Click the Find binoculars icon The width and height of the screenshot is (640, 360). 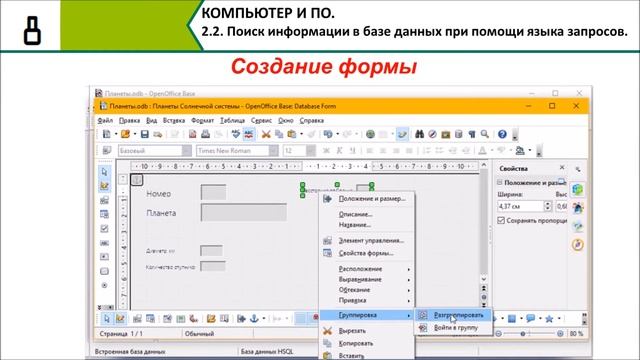(419, 134)
